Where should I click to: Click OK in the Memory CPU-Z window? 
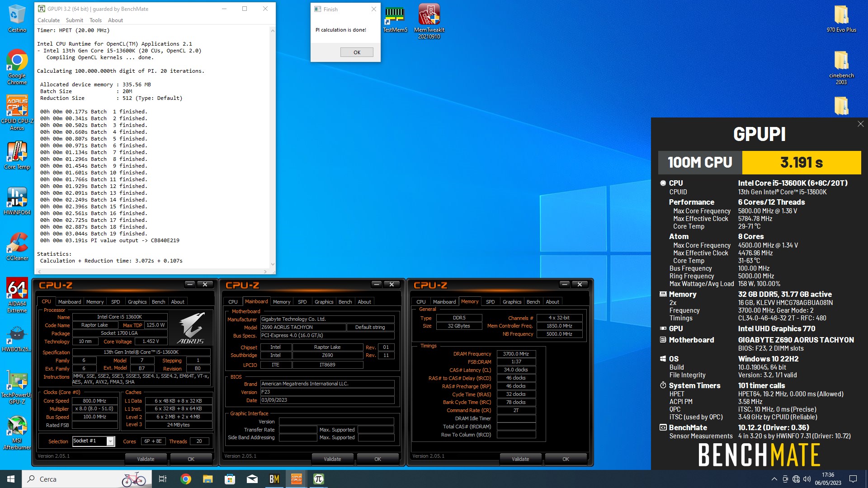tap(566, 459)
